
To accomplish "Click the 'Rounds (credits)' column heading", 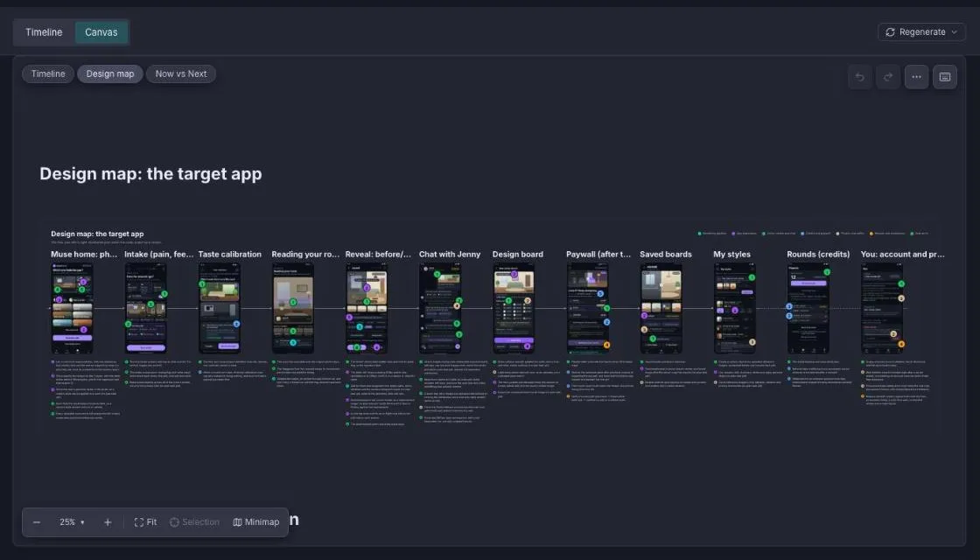I will tap(818, 255).
